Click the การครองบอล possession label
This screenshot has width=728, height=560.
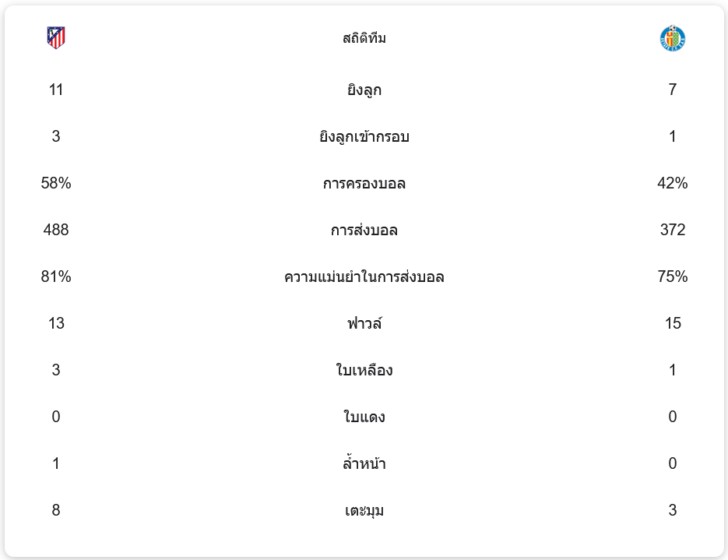(x=364, y=184)
